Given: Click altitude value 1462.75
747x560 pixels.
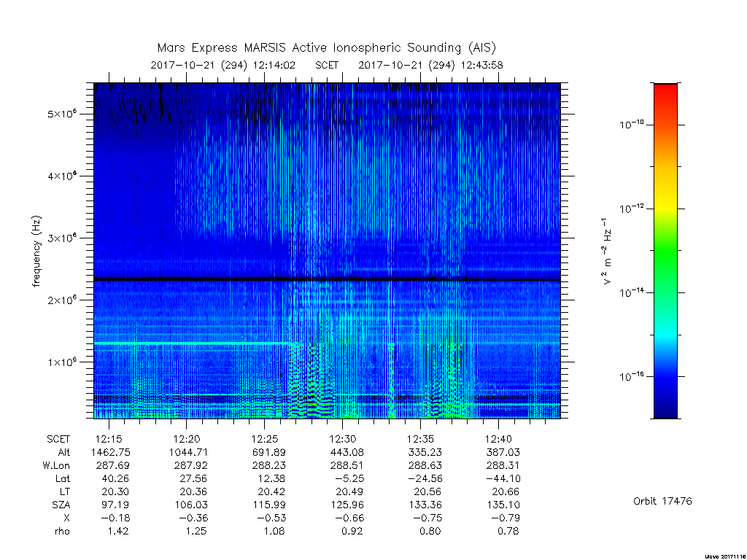Looking at the screenshot, I should pyautogui.click(x=111, y=452).
